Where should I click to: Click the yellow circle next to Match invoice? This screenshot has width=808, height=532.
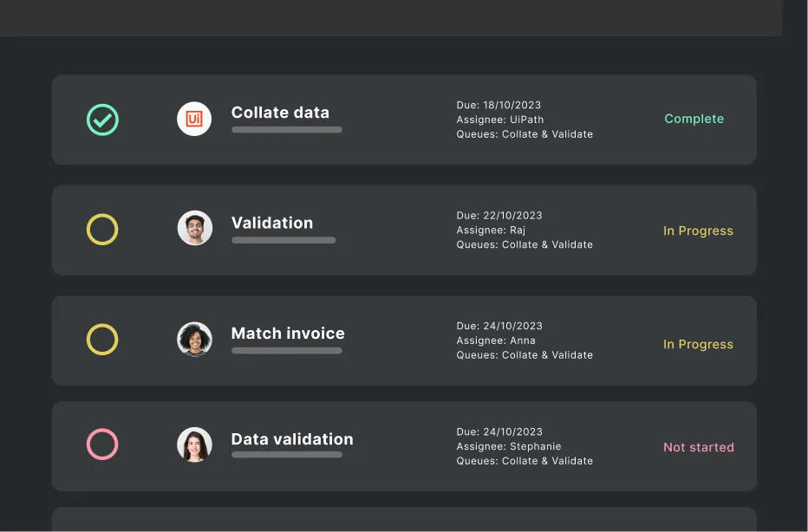click(102, 340)
